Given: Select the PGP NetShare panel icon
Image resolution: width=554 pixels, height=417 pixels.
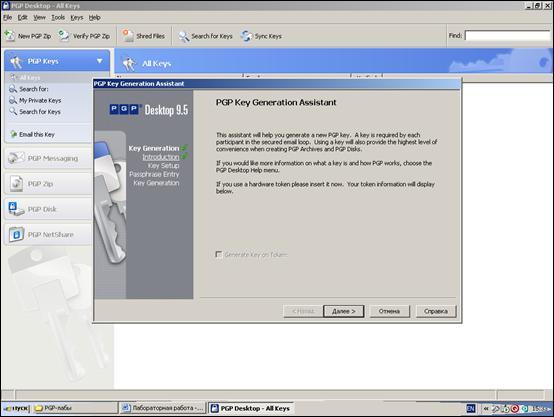Looking at the screenshot, I should 16,234.
